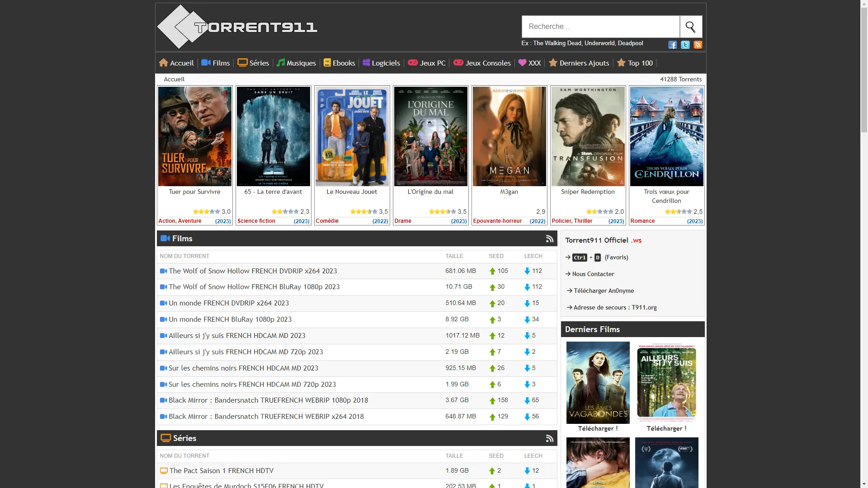Focus the Recherche search field
The height and width of the screenshot is (488, 868).
tap(601, 27)
